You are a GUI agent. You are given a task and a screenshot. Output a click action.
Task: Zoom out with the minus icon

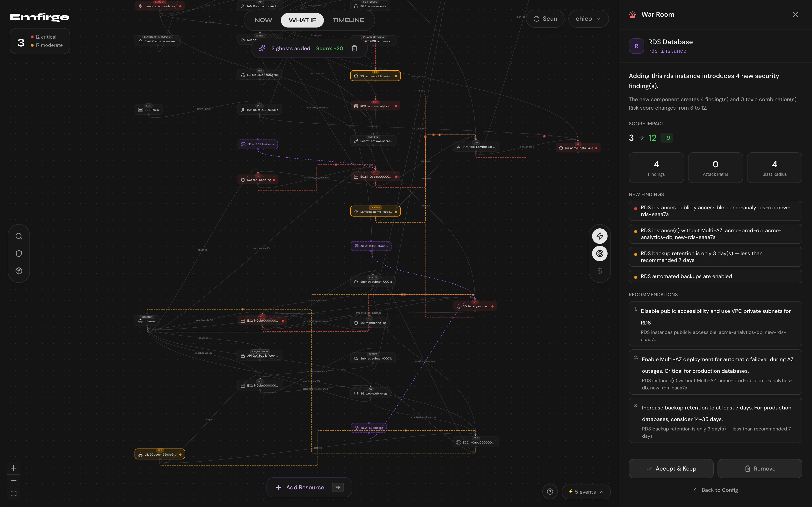14,481
